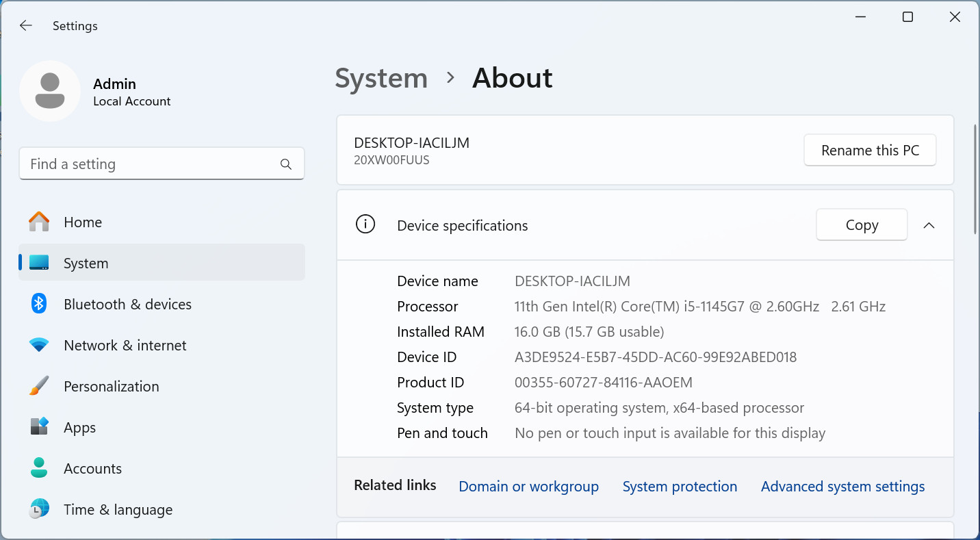This screenshot has width=980, height=540.
Task: Click the Bluetooth icon in sidebar
Action: coord(39,304)
